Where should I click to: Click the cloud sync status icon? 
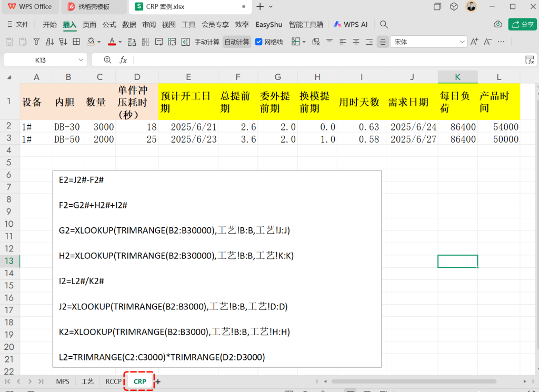click(x=498, y=24)
